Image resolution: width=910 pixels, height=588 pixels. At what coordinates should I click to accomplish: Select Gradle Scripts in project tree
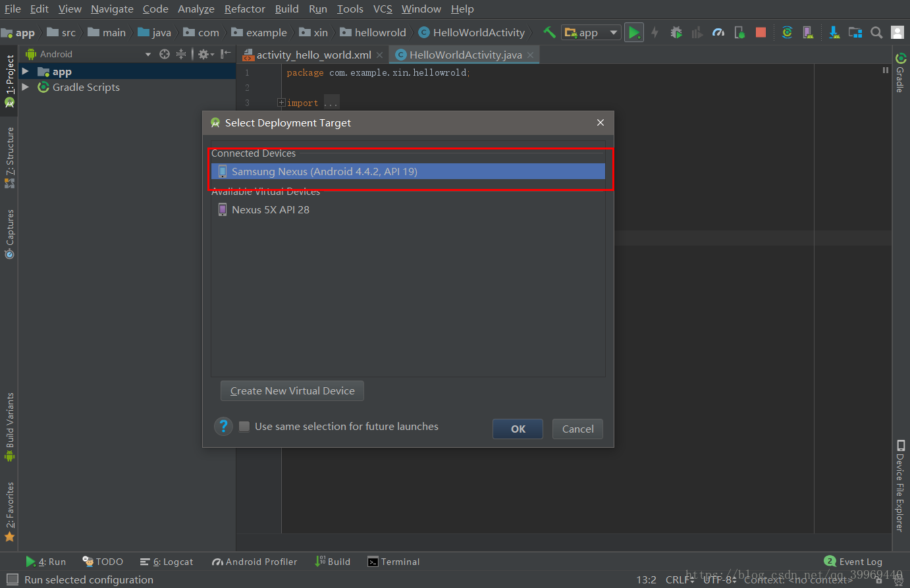pos(86,87)
